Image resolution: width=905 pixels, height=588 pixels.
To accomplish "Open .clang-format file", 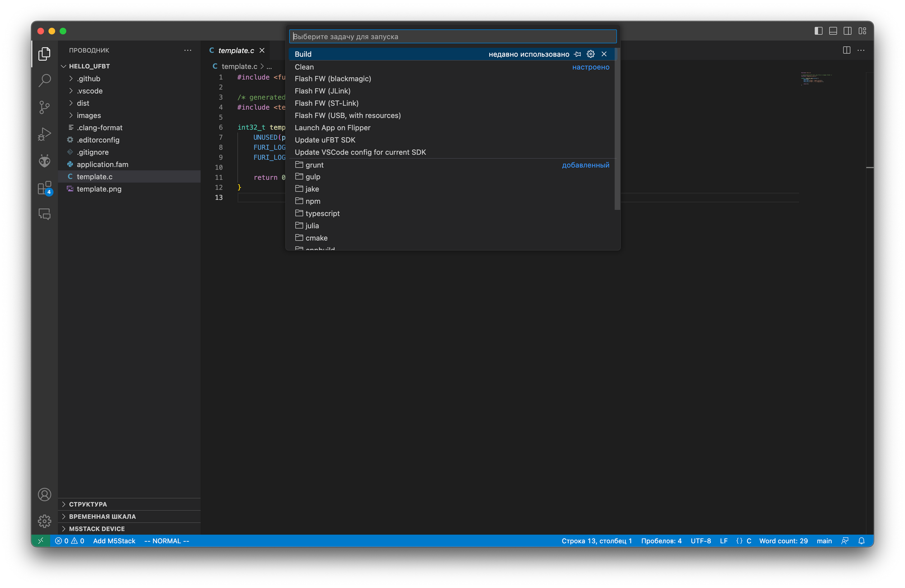I will click(129, 128).
